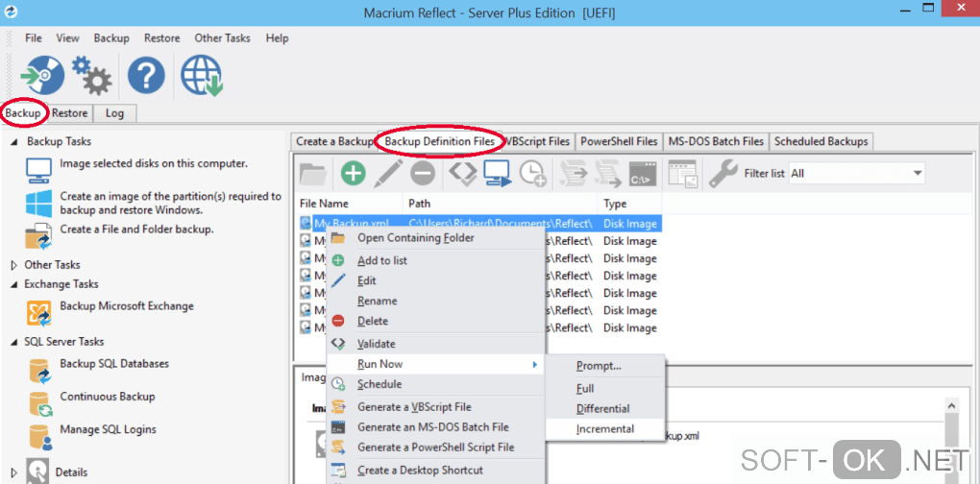Image resolution: width=980 pixels, height=484 pixels.
Task: Switch to the Log tab
Action: 114,113
